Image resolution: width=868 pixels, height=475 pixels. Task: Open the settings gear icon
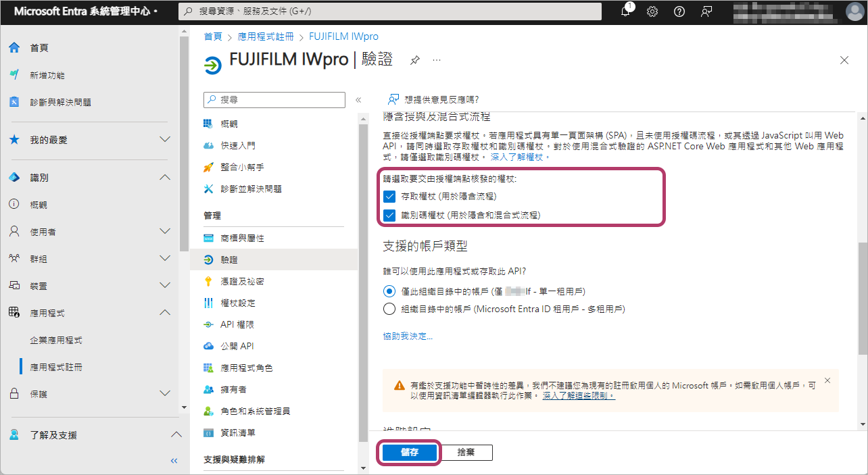pyautogui.click(x=652, y=11)
